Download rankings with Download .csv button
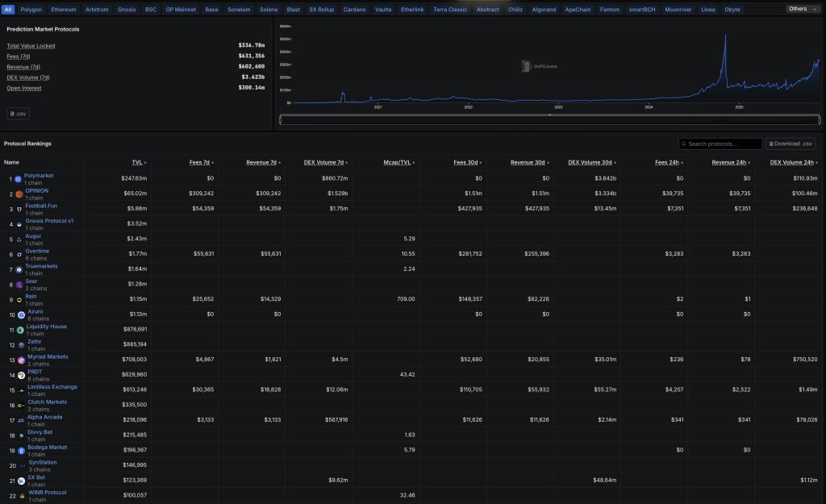Screen dimensions: 826x504 click(791, 144)
